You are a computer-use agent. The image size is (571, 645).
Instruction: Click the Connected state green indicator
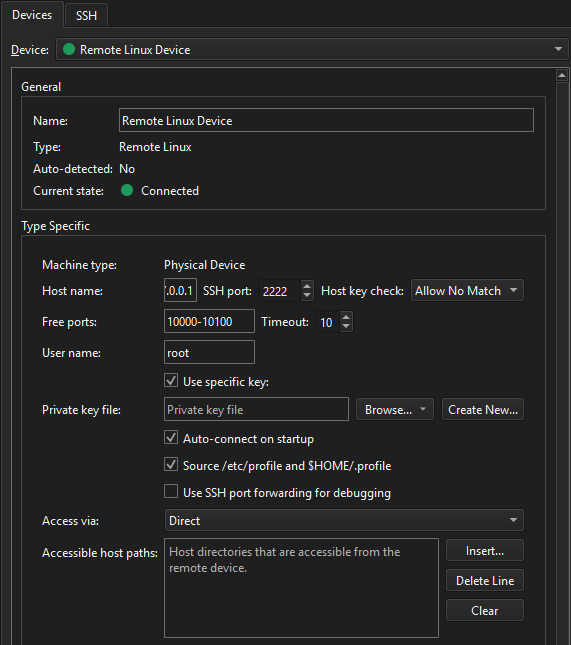pos(127,190)
